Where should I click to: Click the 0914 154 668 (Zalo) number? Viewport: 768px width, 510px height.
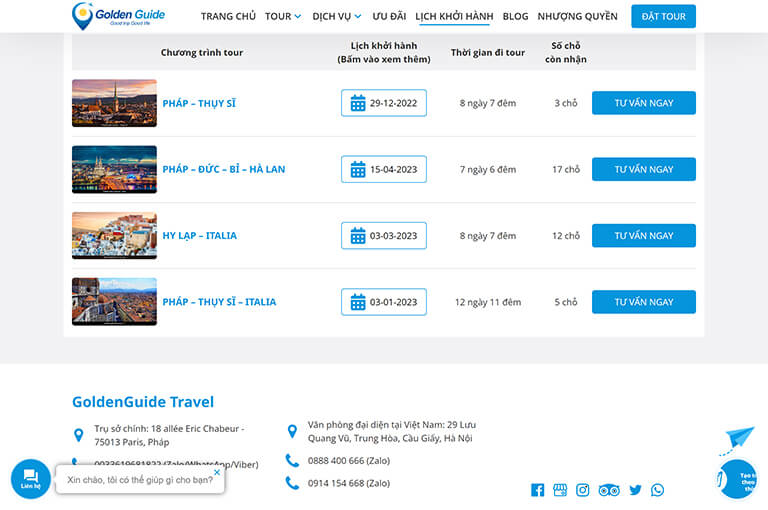coord(349,483)
